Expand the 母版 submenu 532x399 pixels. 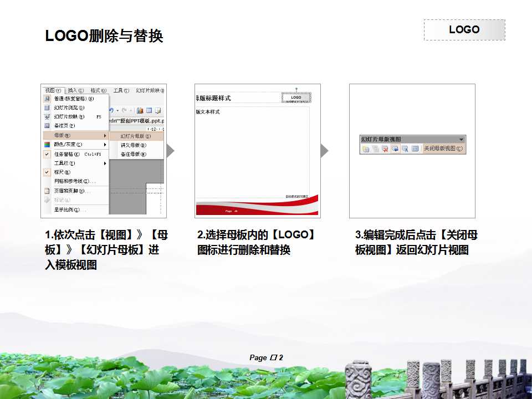pyautogui.click(x=61, y=135)
